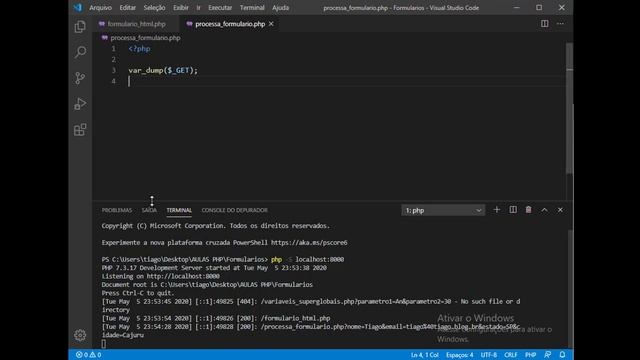The image size is (640, 360).
Task: Create a new terminal with plus icon
Action: (496, 210)
